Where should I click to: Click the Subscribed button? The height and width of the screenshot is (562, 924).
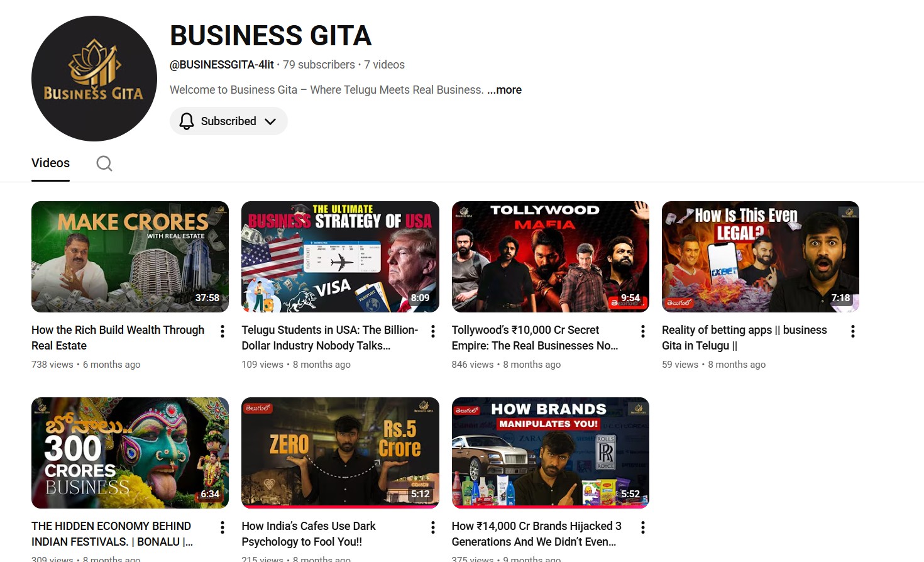click(228, 121)
